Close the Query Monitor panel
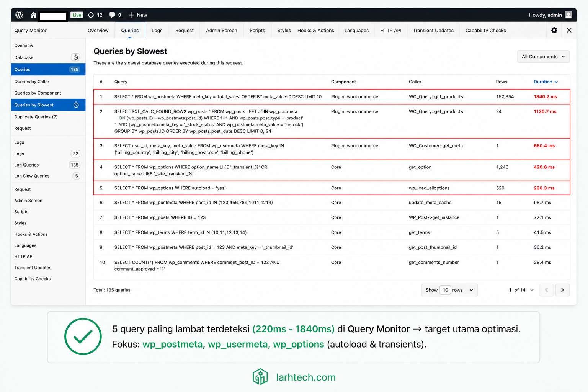 tap(569, 30)
